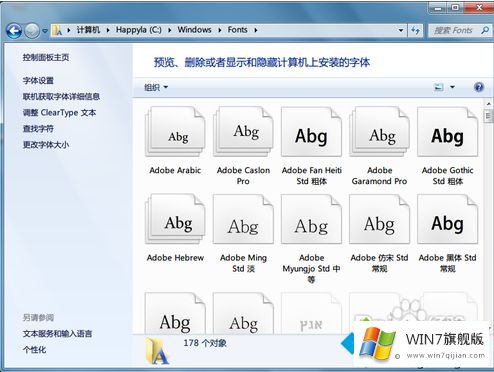Open the 组织 dropdown menu
The image size is (494, 372).
pyautogui.click(x=156, y=88)
